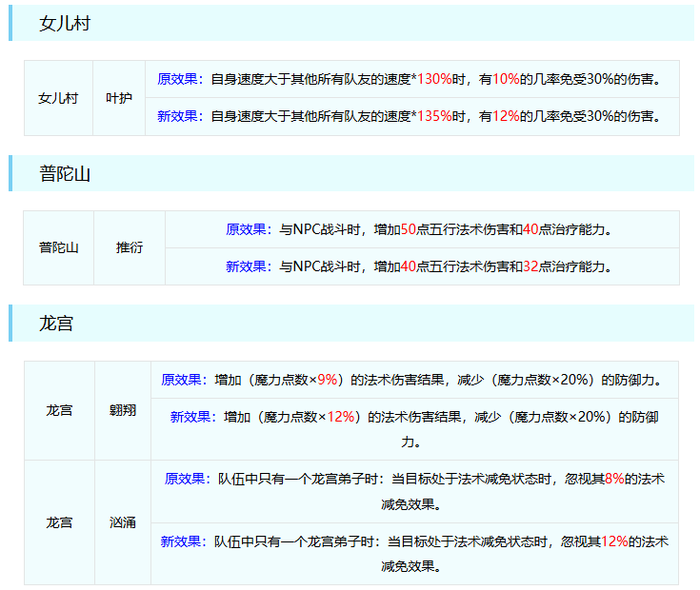Click the 翱翔 skill name cell
Image resolution: width=700 pixels, height=590 pixels.
click(x=123, y=411)
